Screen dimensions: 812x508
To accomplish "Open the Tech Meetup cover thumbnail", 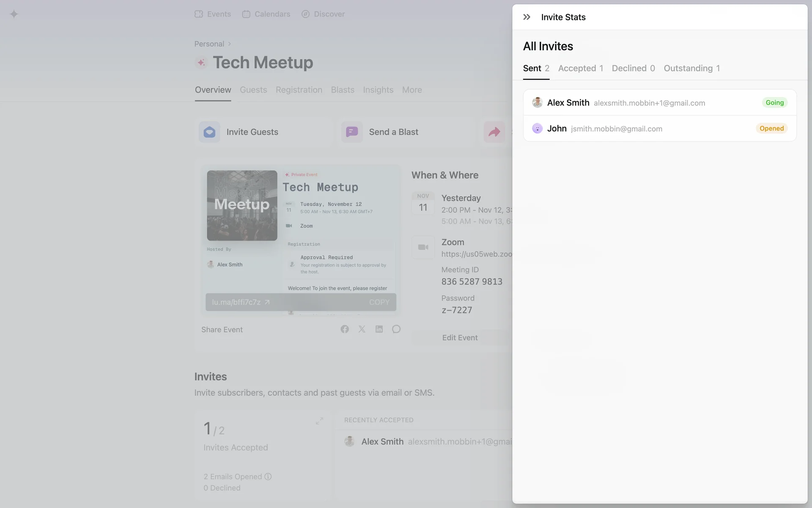I will (242, 206).
